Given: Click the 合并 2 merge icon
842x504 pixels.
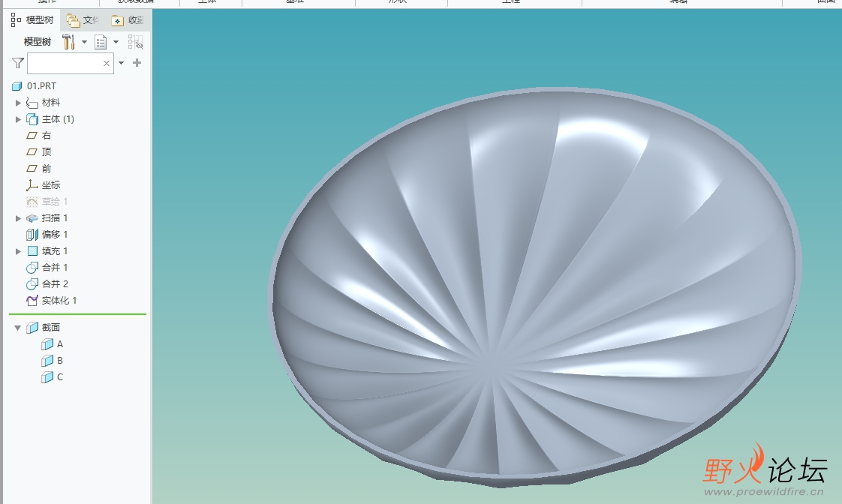Looking at the screenshot, I should [x=32, y=284].
